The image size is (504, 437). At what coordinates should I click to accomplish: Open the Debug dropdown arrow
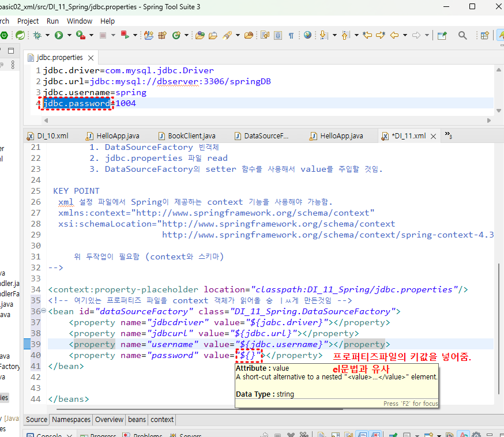(47, 35)
